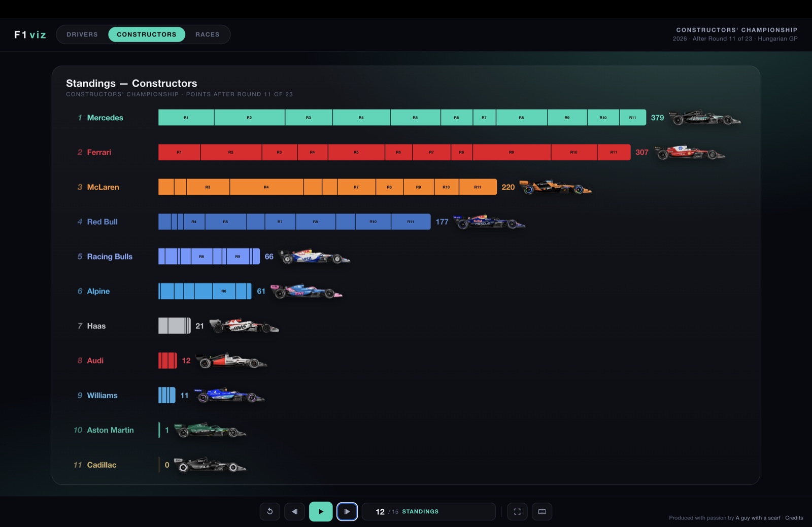The image size is (812, 527).
Task: Click the Williams team name
Action: (102, 396)
